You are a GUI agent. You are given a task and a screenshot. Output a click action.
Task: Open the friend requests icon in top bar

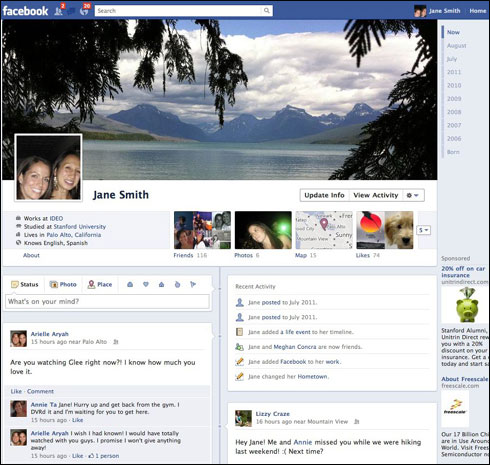(x=59, y=11)
